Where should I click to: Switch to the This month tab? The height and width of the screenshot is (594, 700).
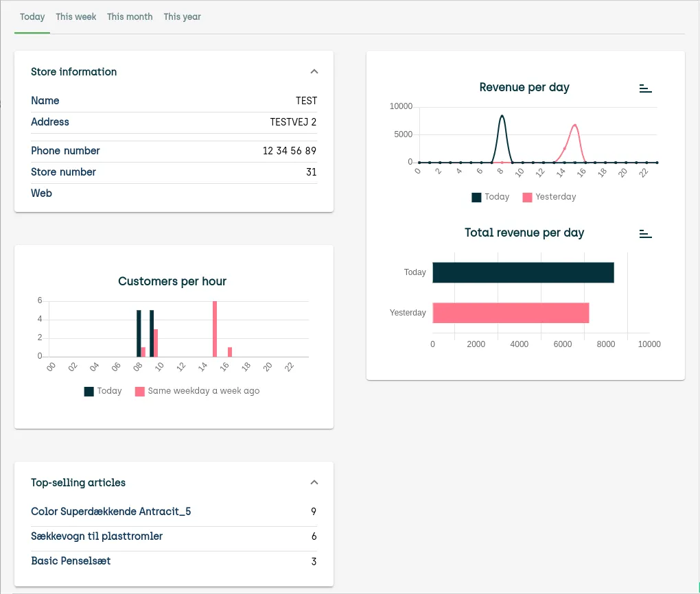pyautogui.click(x=130, y=17)
